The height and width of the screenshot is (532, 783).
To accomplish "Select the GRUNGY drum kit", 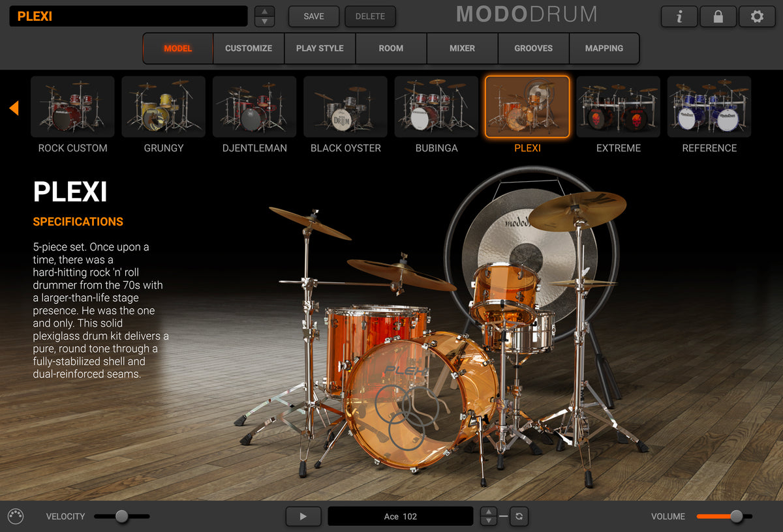I will pos(163,107).
